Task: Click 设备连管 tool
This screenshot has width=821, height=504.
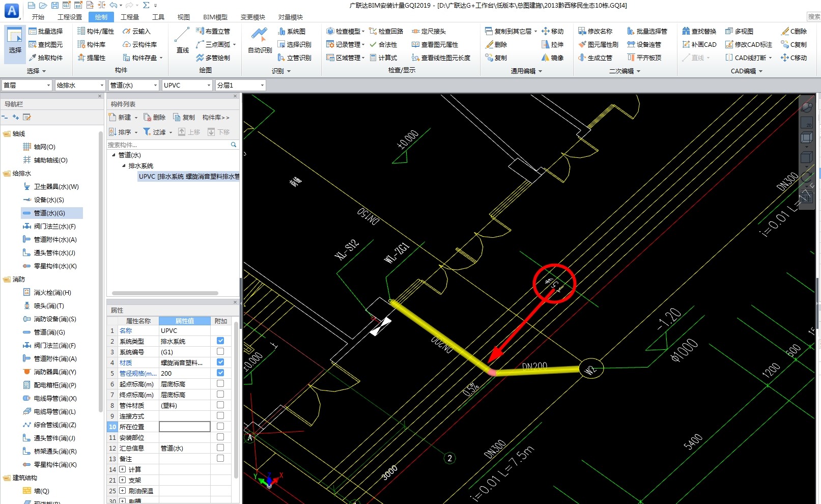Action: point(644,44)
